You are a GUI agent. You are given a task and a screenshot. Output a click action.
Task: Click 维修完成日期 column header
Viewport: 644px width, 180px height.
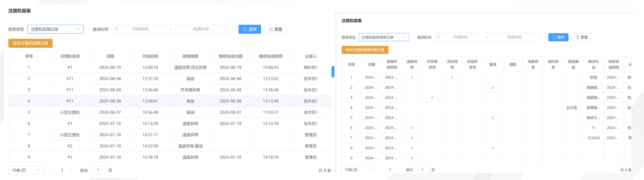[x=230, y=56]
